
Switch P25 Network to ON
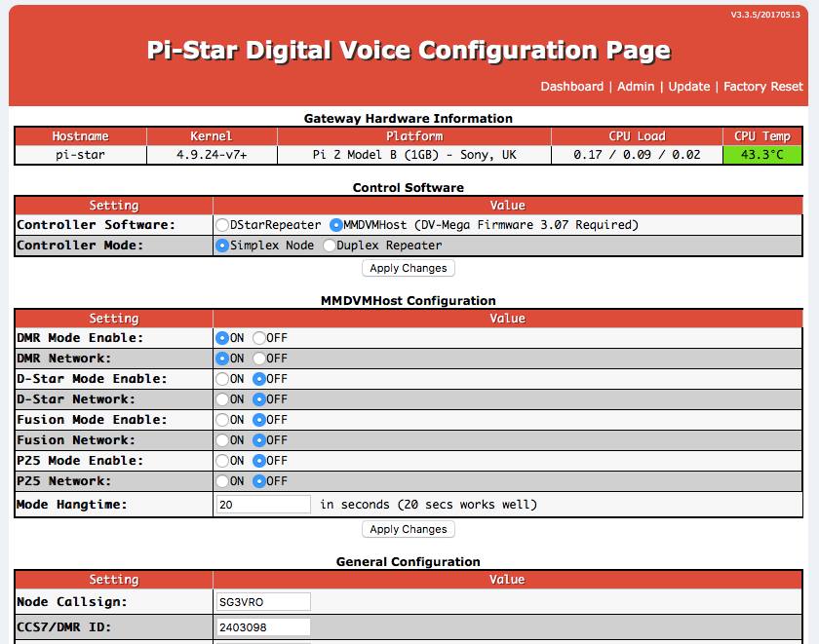(x=222, y=481)
